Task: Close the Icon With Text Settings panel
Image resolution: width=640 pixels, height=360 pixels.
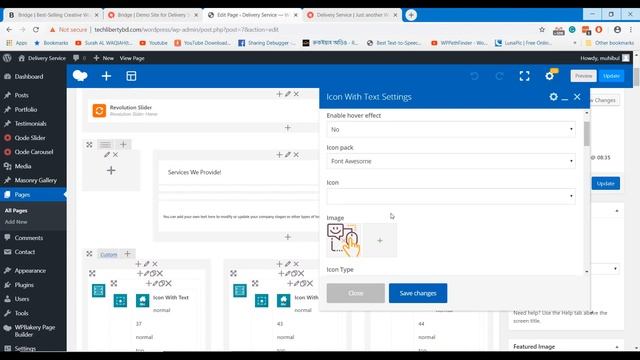Action: [x=577, y=97]
